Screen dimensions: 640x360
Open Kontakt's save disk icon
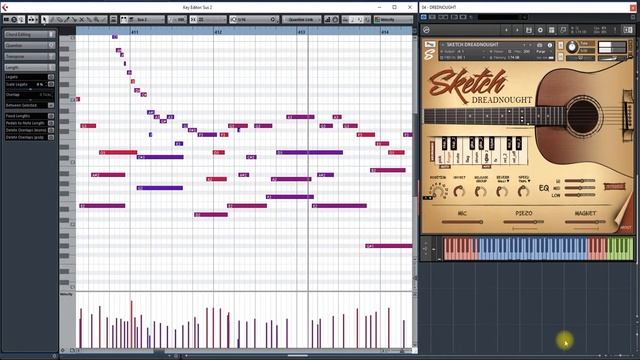(529, 30)
